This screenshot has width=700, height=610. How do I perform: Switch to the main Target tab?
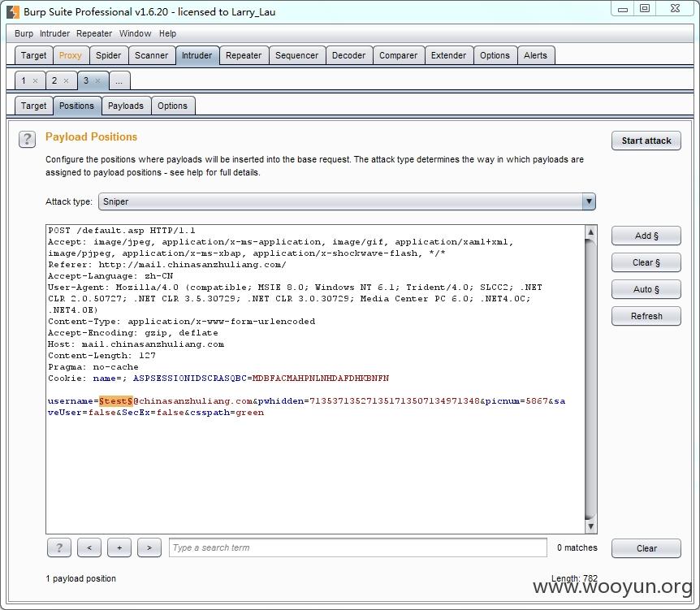pyautogui.click(x=33, y=55)
